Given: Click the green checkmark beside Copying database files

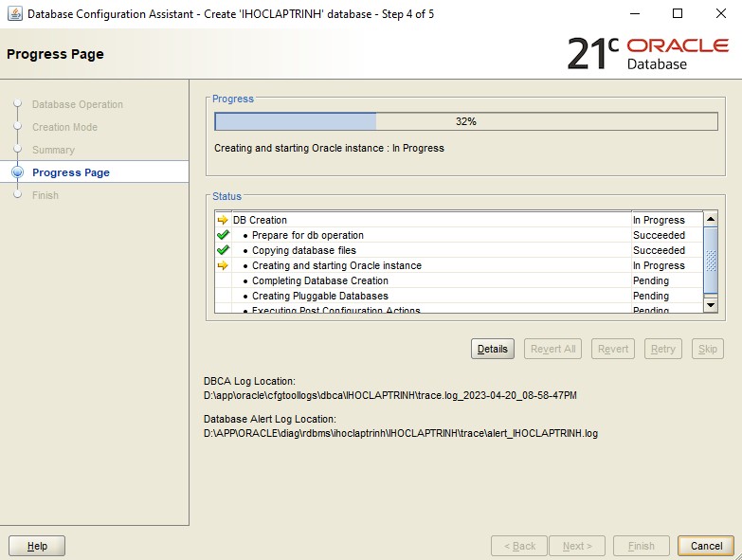Looking at the screenshot, I should point(223,250).
